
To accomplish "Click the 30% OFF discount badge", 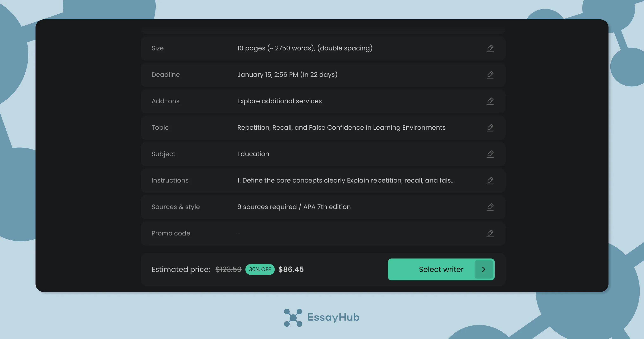I will tap(260, 269).
